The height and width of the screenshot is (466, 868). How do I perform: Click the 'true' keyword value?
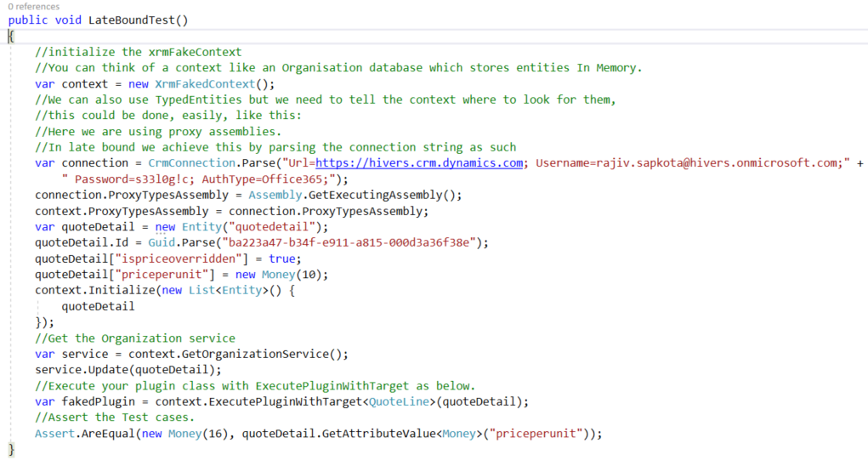click(x=281, y=259)
